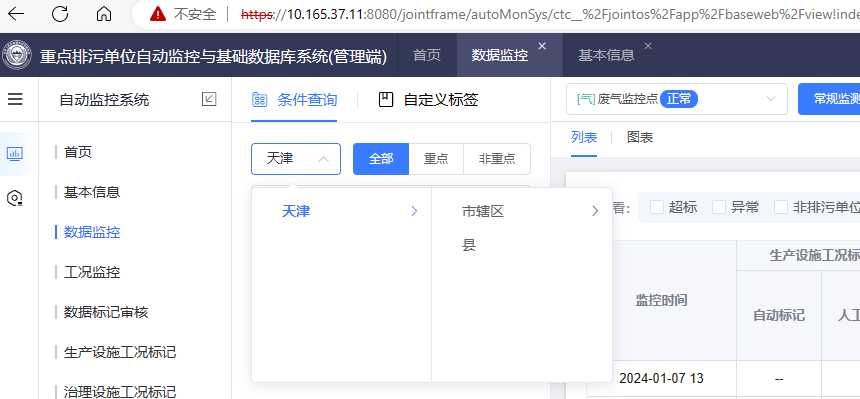Viewport: 860px width, 399px height.
Task: Tick the 异常 checkbox
Action: [719, 207]
